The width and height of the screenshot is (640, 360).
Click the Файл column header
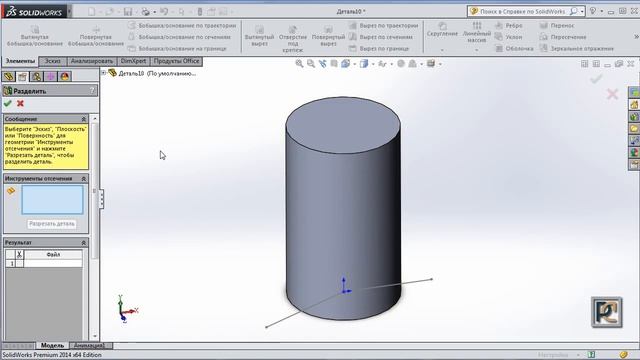pos(53,255)
